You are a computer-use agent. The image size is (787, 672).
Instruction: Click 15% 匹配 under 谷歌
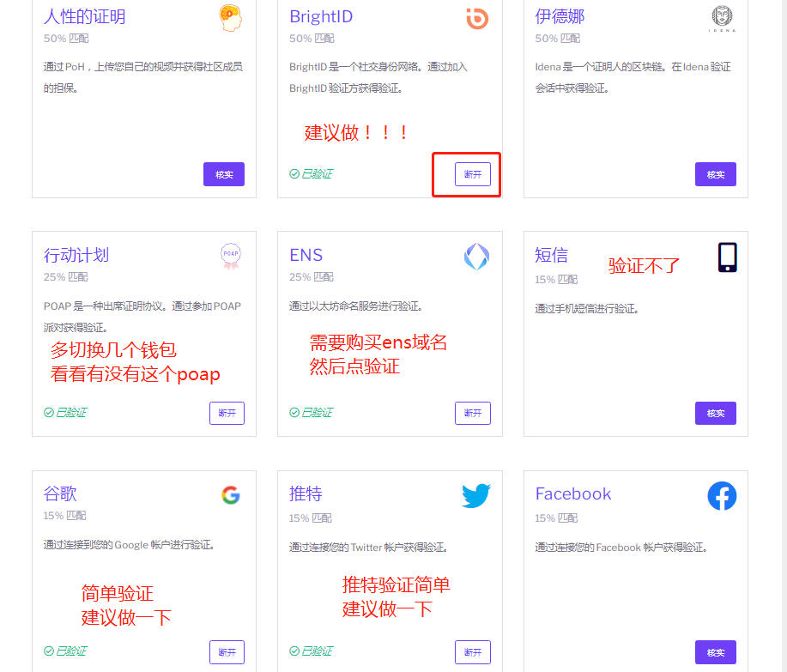64,516
